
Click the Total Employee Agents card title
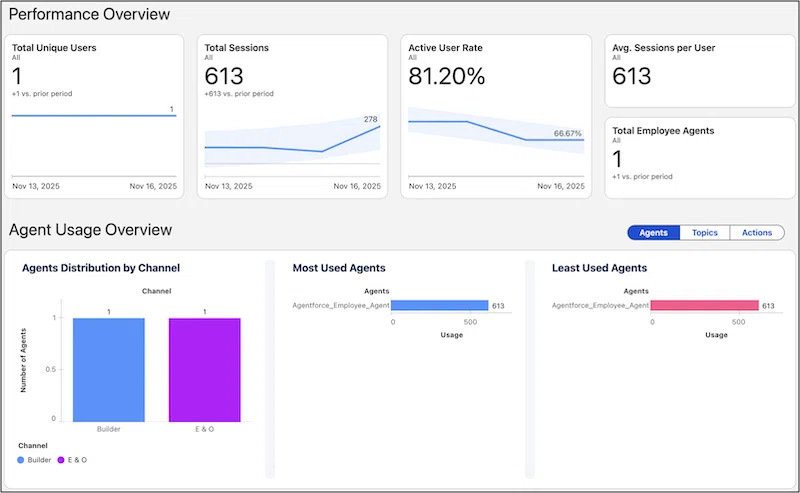(x=663, y=131)
